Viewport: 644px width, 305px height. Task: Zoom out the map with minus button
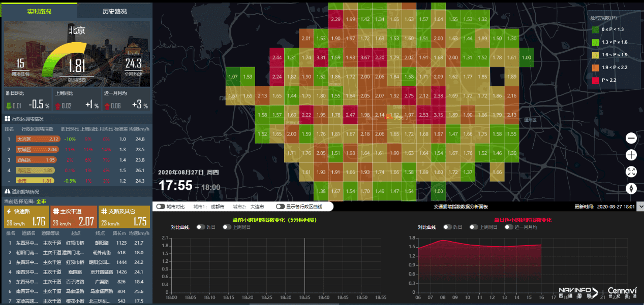coord(631,138)
